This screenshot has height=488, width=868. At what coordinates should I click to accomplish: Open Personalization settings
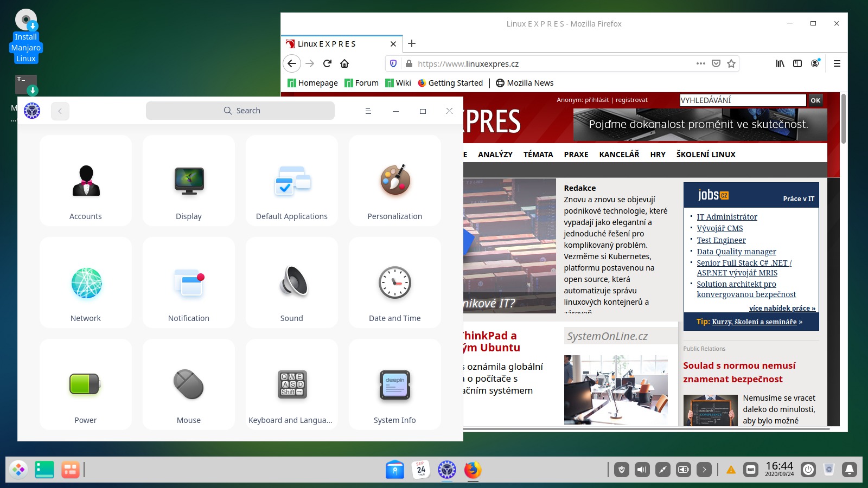[x=395, y=181]
